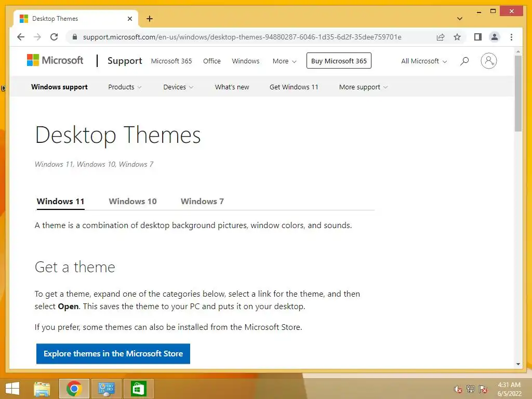The image size is (532, 399).
Task: Open the Office header link
Action: click(x=212, y=61)
